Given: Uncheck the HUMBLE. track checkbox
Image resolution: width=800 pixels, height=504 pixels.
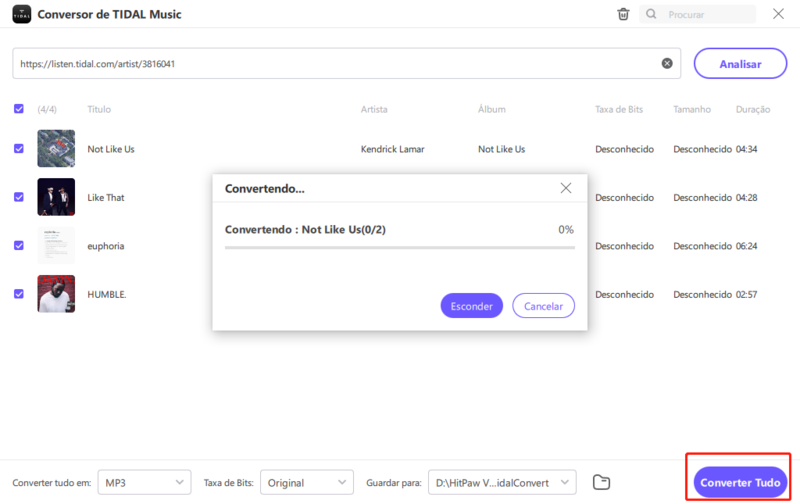Looking at the screenshot, I should click(19, 294).
